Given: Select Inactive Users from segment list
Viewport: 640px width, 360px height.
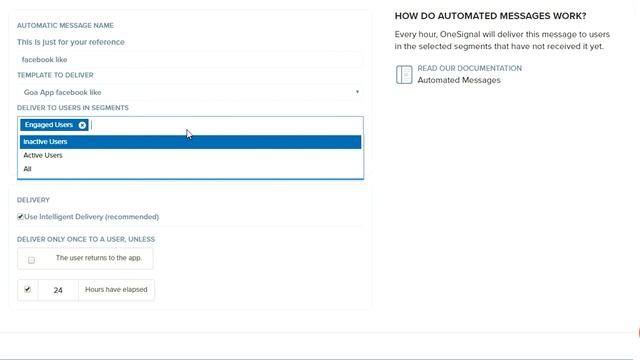Looking at the screenshot, I should point(191,142).
